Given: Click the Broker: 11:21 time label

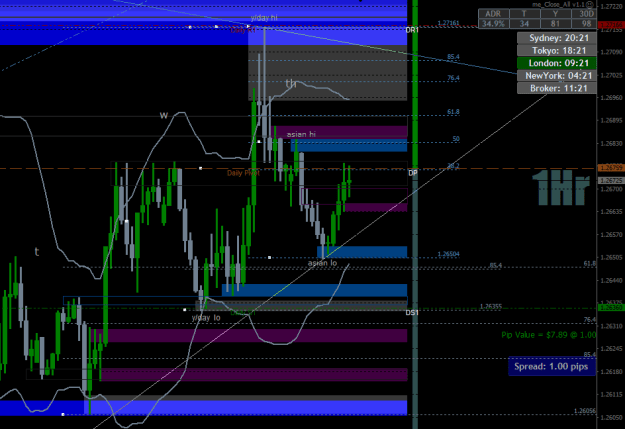Looking at the screenshot, I should [557, 88].
